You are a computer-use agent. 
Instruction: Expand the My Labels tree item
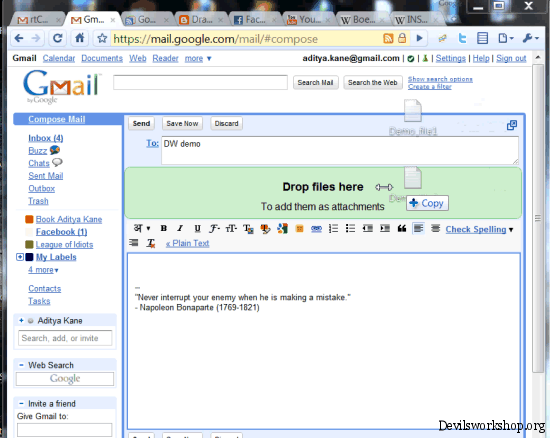(20, 257)
